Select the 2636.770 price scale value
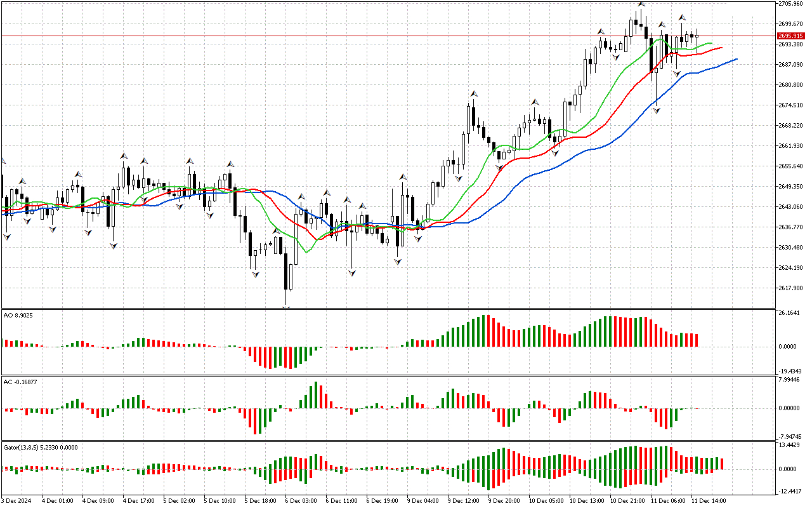 point(790,227)
